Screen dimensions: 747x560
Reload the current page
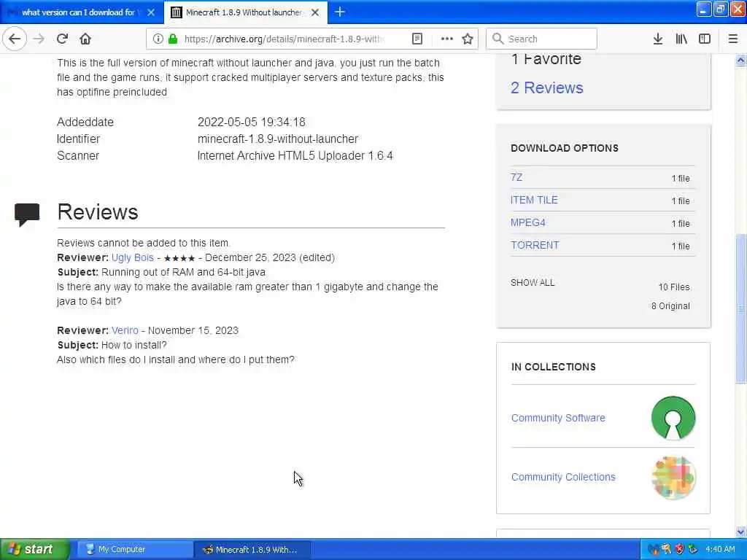[x=62, y=39]
